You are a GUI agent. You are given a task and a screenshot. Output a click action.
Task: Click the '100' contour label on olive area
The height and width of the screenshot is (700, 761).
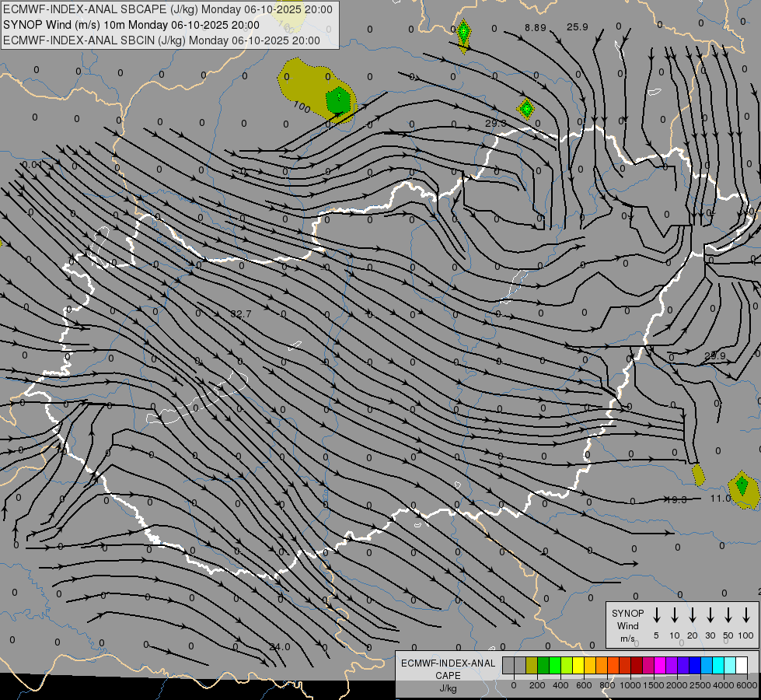tap(302, 107)
